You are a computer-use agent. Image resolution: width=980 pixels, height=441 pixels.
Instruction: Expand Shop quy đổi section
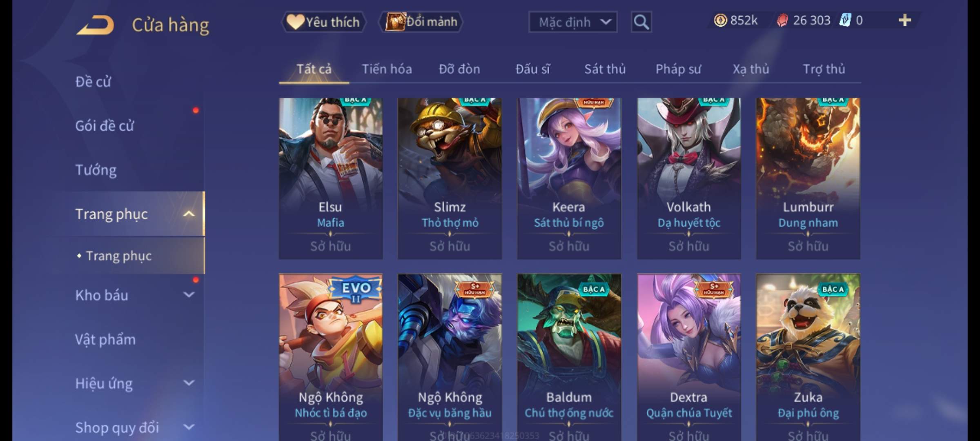[189, 427]
